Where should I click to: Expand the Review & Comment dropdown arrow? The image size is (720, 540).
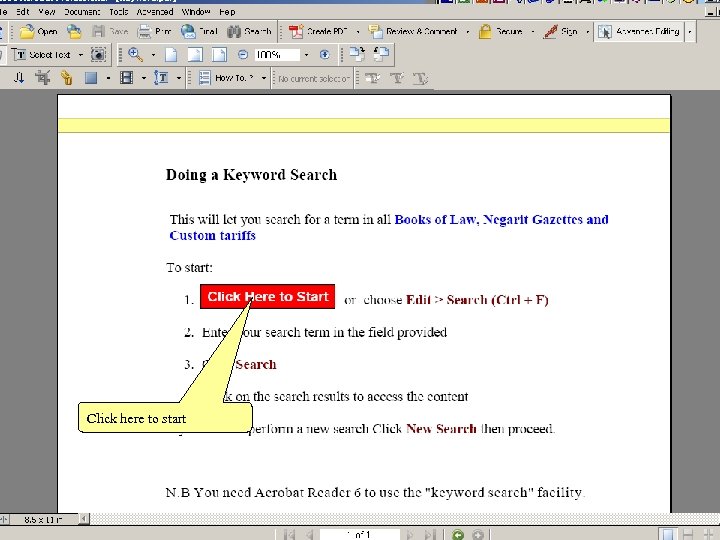(467, 32)
